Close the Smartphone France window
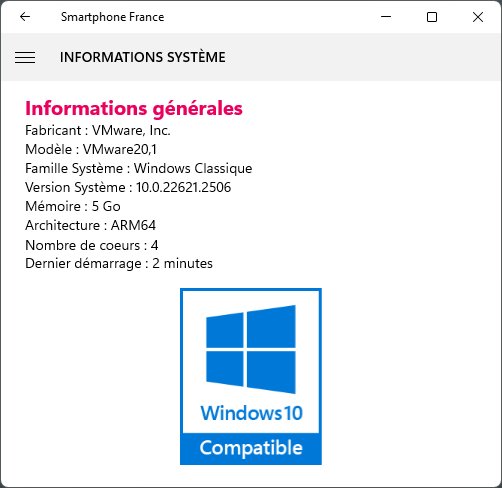This screenshot has height=488, width=502. [478, 17]
